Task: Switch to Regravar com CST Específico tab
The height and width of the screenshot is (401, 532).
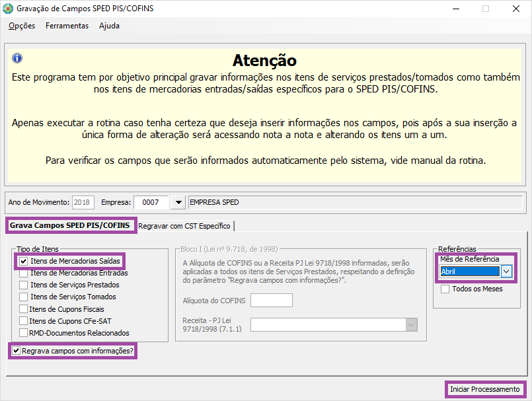Action: pos(184,226)
